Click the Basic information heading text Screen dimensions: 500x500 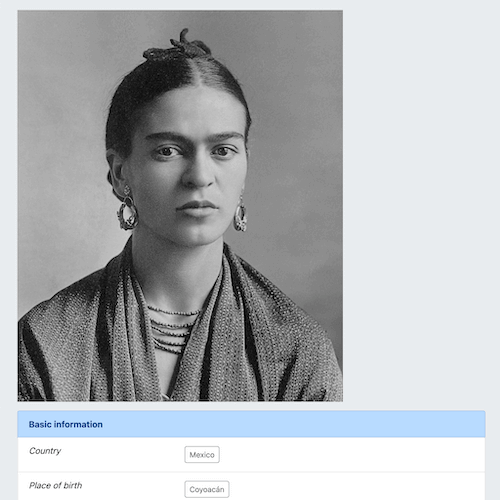click(66, 424)
